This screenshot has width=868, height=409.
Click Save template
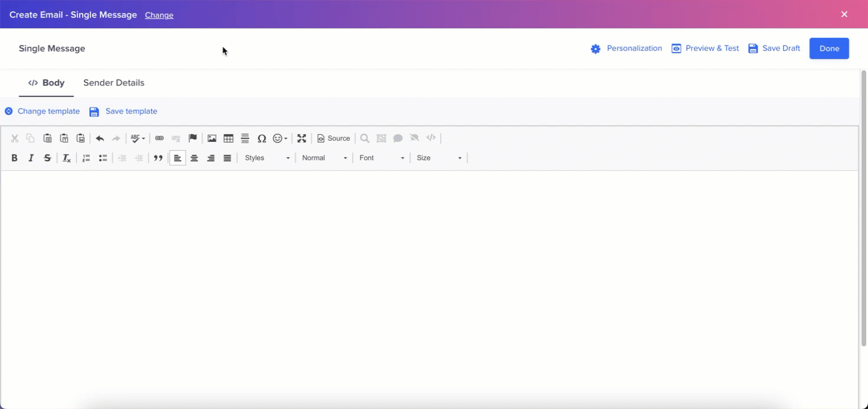point(123,111)
